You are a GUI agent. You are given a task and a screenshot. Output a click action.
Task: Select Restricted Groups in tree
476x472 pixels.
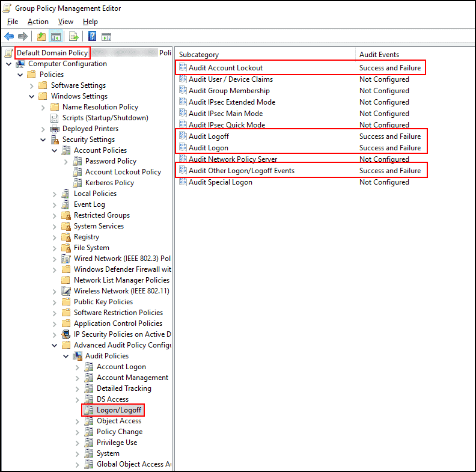[x=102, y=215]
